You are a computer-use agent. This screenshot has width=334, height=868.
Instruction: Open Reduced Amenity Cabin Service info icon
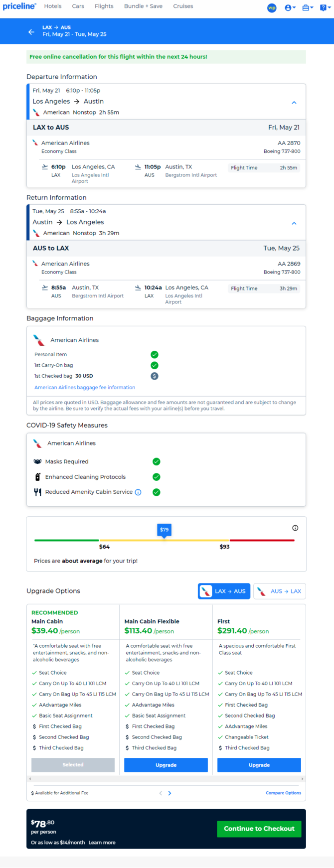[139, 492]
